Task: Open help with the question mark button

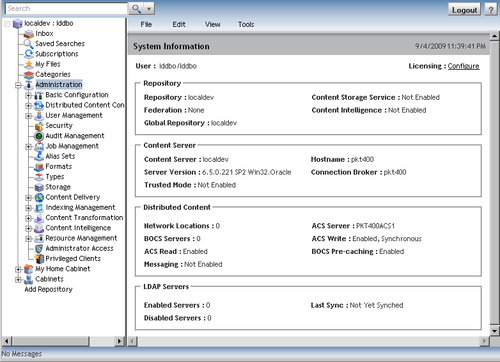Action: (490, 10)
